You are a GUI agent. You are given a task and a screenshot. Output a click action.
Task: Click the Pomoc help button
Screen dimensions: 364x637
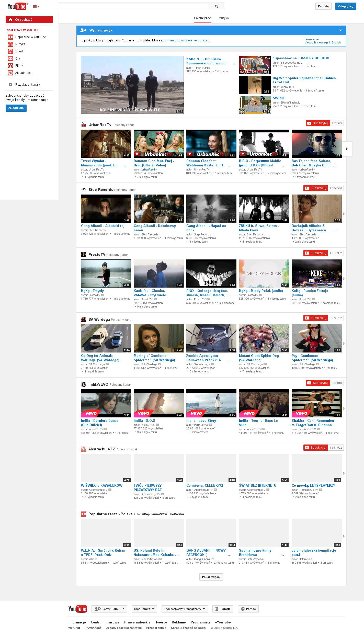[248, 609]
